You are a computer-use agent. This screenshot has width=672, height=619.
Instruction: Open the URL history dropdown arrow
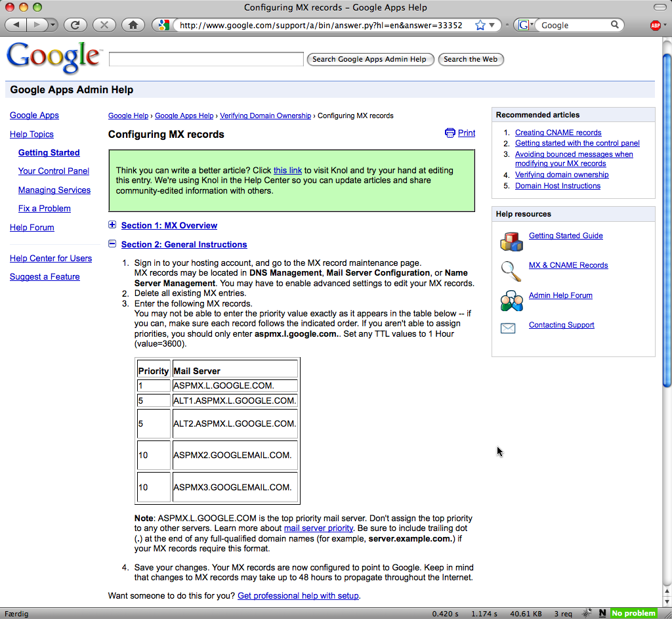coord(492,26)
